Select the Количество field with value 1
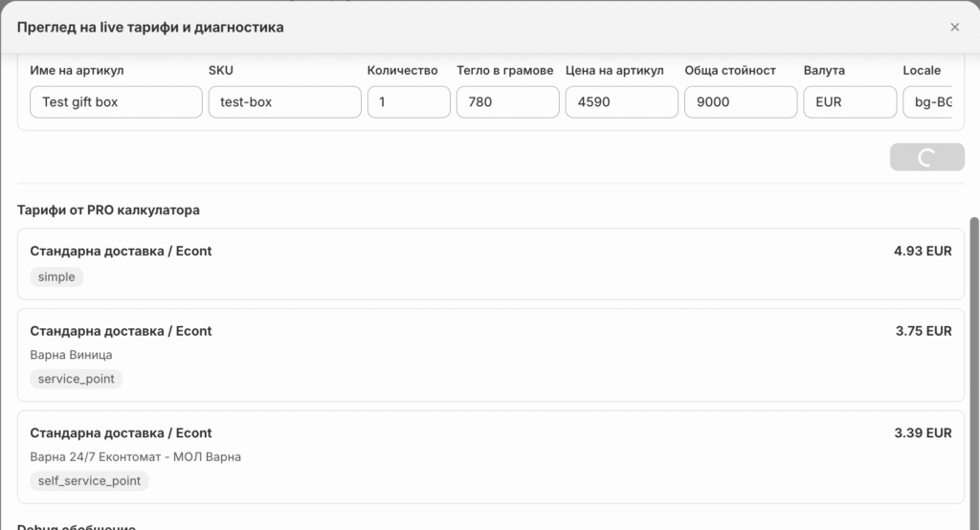The height and width of the screenshot is (530, 980). [x=409, y=101]
